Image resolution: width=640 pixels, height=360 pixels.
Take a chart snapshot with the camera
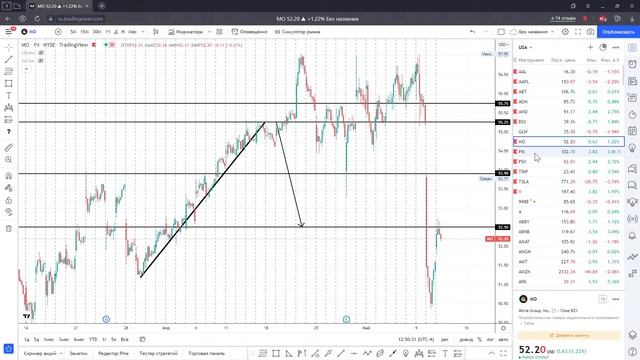click(591, 31)
